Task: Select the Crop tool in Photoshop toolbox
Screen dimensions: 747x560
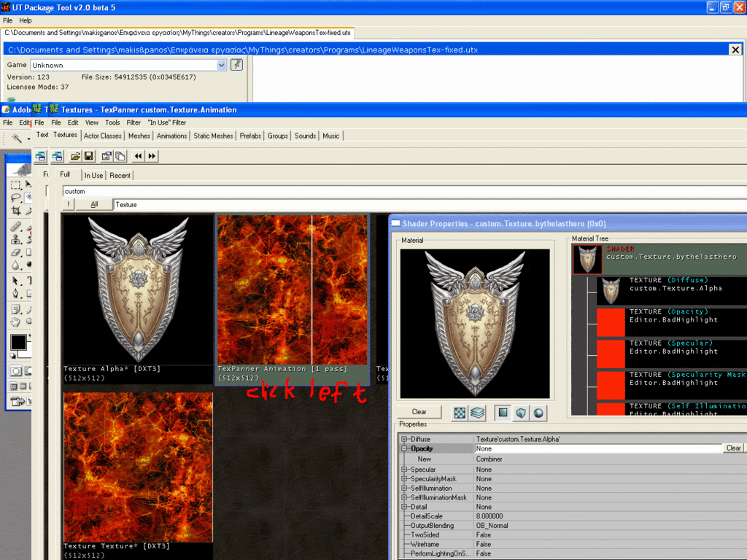Action: [16, 211]
